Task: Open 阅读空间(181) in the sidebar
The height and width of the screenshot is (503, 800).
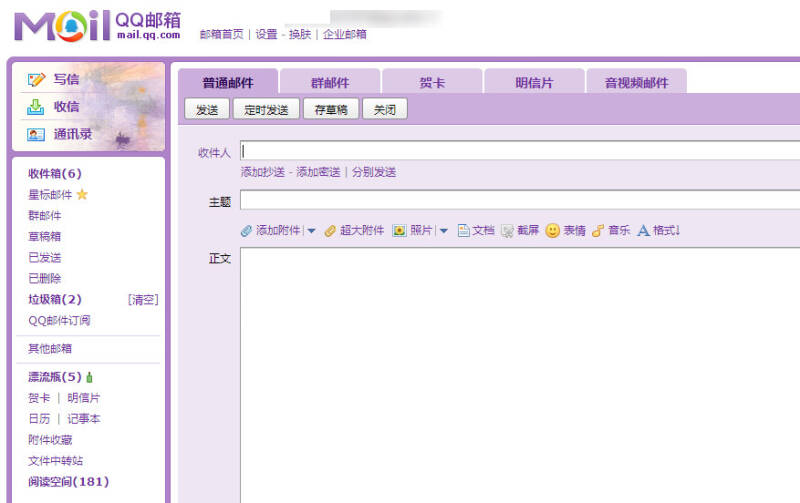Action: tap(68, 482)
